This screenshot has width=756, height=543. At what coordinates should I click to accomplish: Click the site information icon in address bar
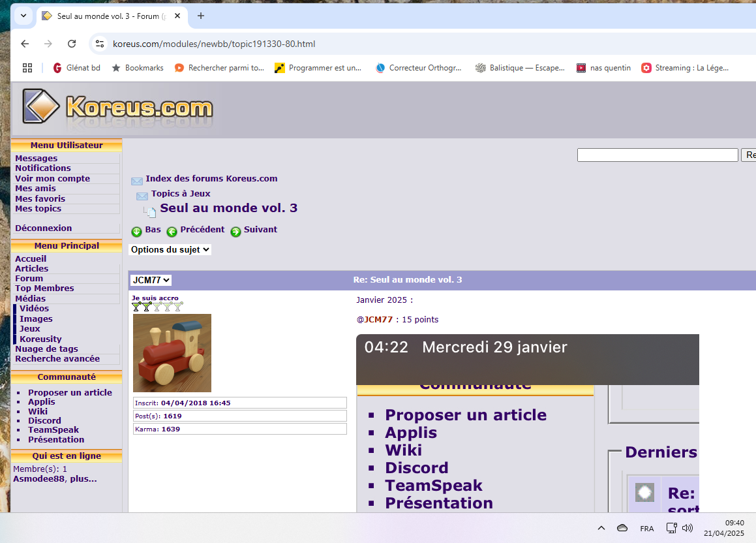coord(100,44)
